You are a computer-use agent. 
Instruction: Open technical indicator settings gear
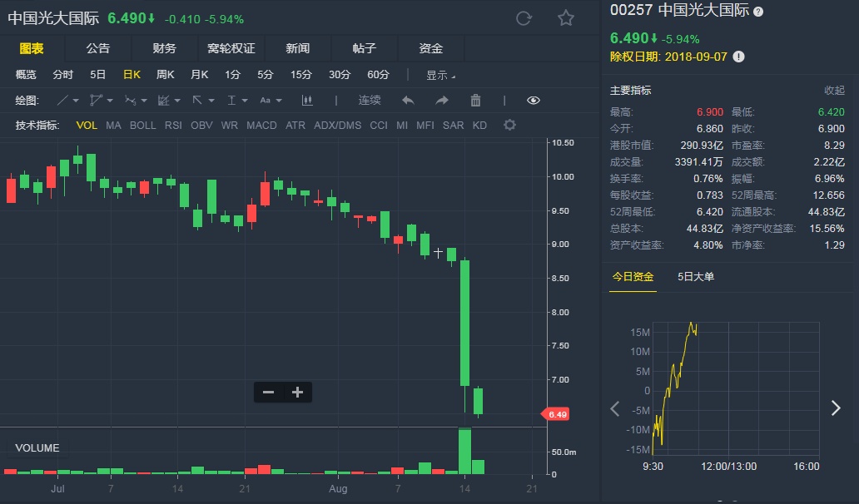(x=509, y=126)
